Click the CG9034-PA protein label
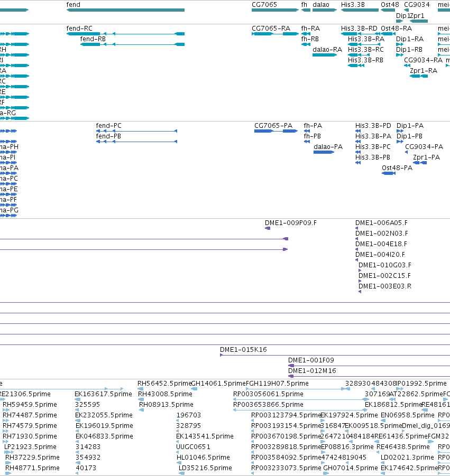450x476 pixels. click(x=424, y=147)
